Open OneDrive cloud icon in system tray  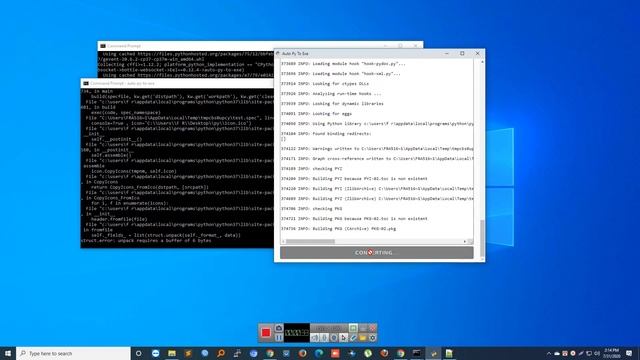(557, 353)
